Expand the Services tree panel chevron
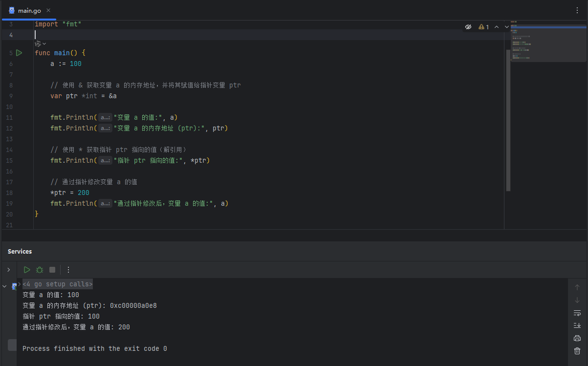This screenshot has width=588, height=366. [8, 270]
